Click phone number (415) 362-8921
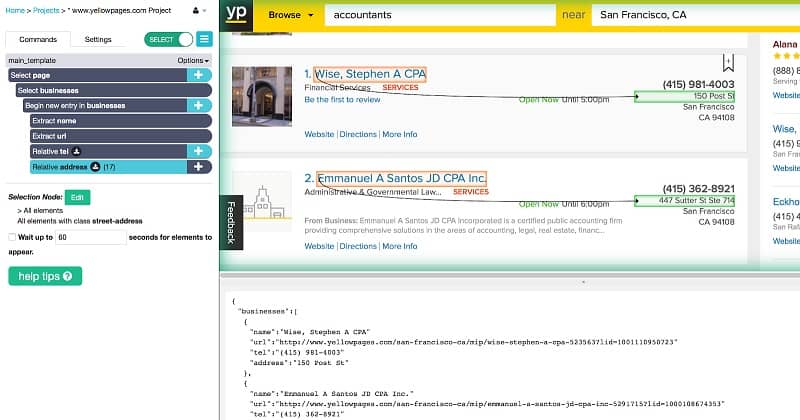Image resolution: width=800 pixels, height=420 pixels. [x=698, y=189]
